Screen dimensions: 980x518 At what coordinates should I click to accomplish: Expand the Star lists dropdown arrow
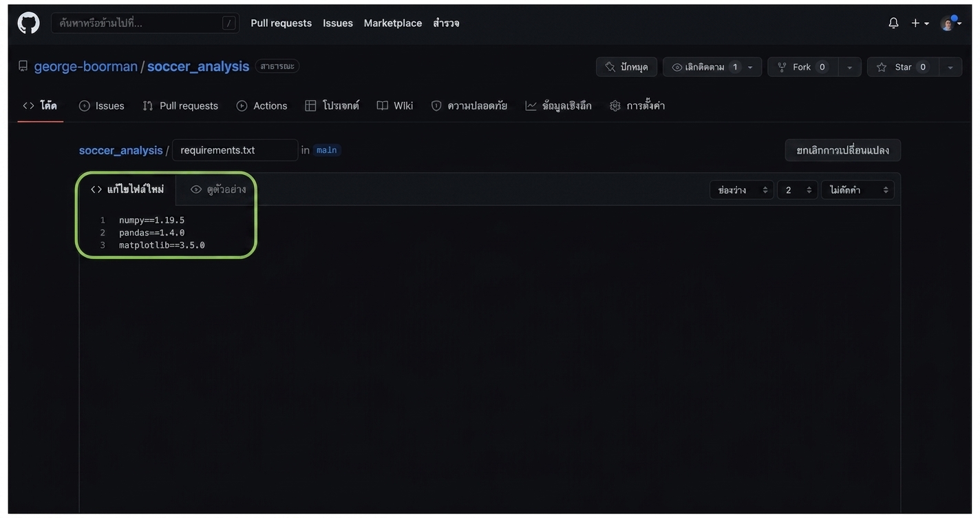(x=950, y=67)
